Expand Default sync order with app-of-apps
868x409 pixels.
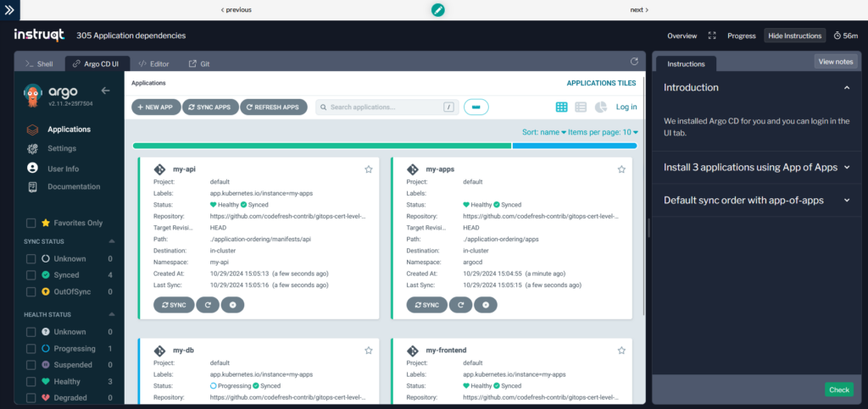click(757, 200)
